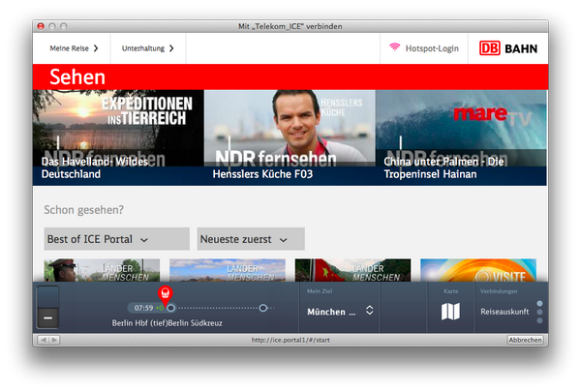The height and width of the screenshot is (392, 581).
Task: Collapse the journey bar with minus button
Action: [x=47, y=317]
